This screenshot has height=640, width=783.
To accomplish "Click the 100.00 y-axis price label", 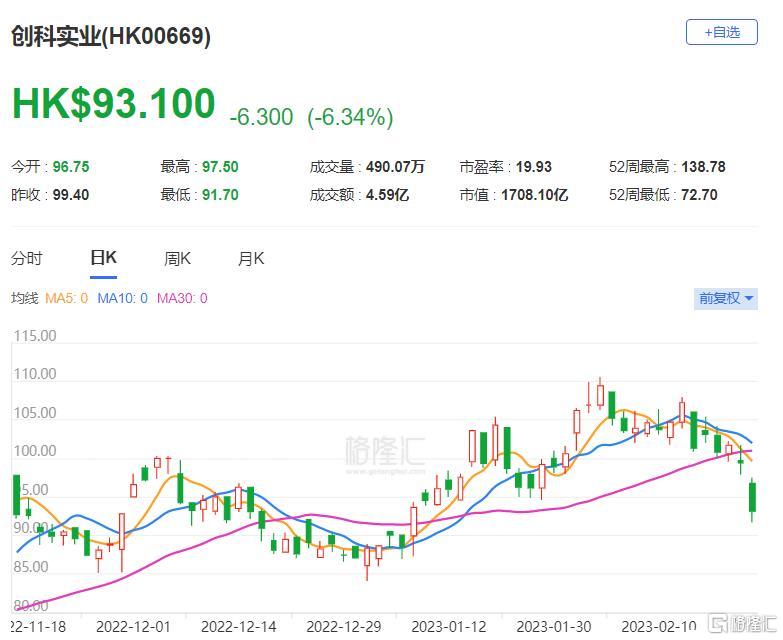I will [34, 451].
